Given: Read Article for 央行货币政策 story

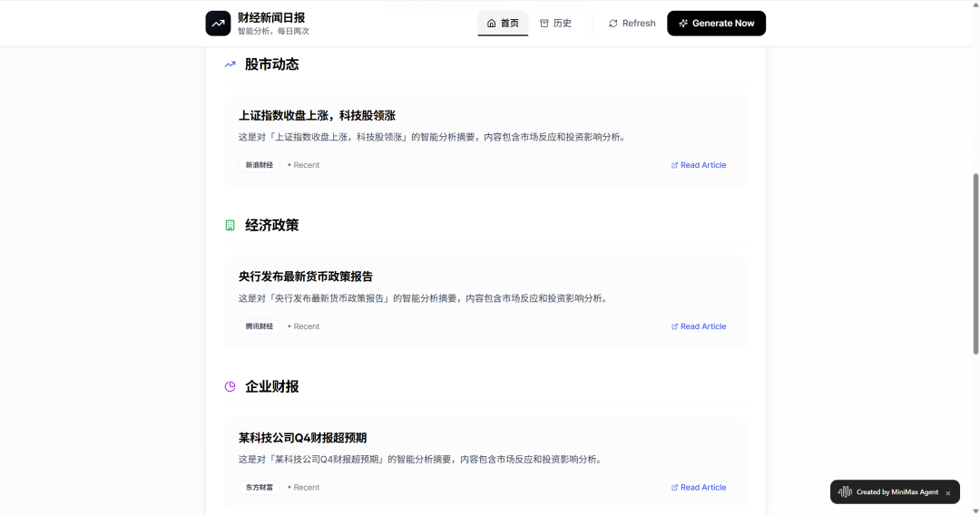Looking at the screenshot, I should (x=699, y=326).
